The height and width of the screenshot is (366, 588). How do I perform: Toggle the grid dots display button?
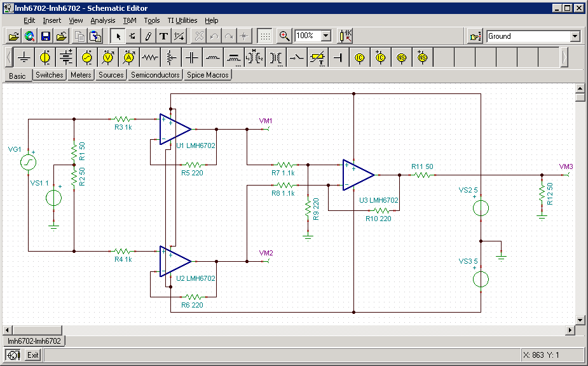coord(265,36)
